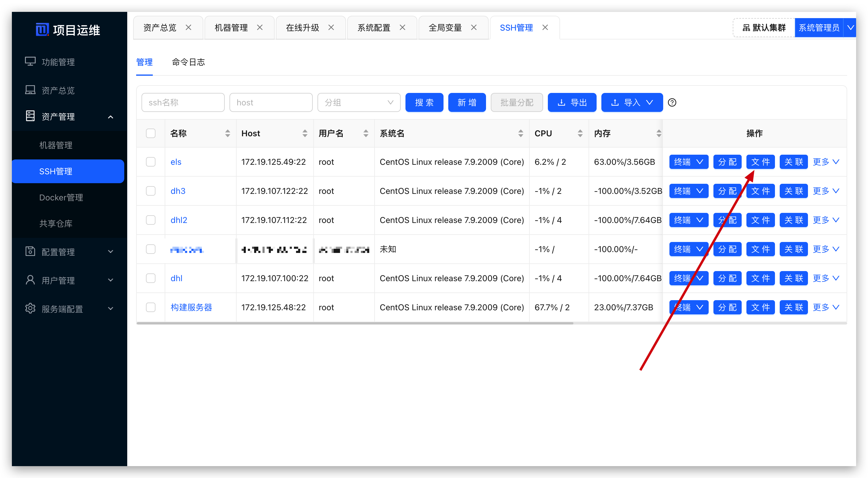Open the 分组 dropdown
868x478 pixels.
(x=358, y=102)
